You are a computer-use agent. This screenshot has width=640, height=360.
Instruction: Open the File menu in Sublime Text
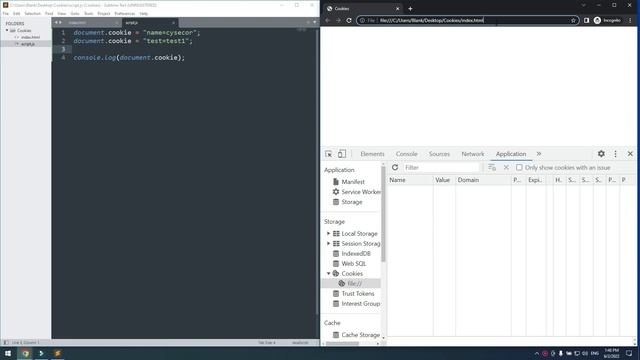[x=6, y=13]
